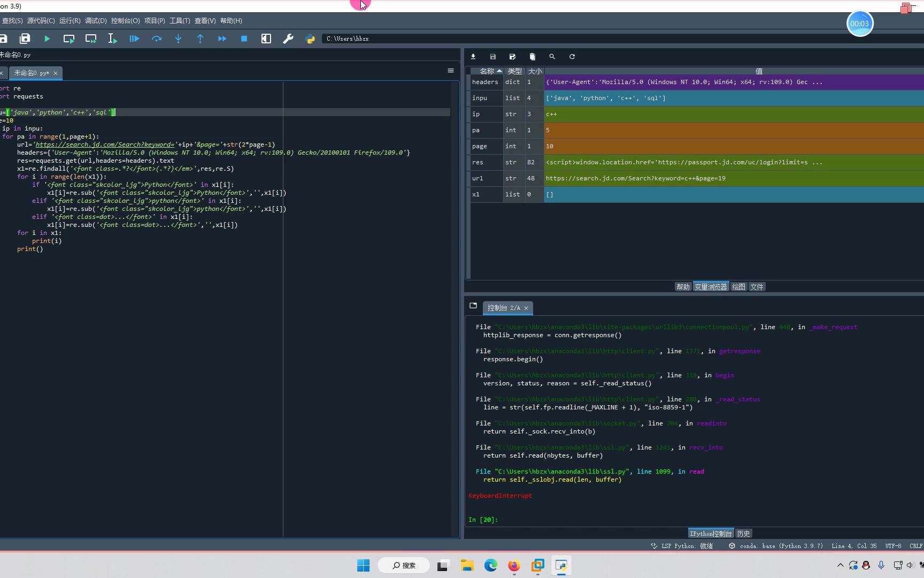
Task: Click the 值 column header
Action: (x=759, y=71)
